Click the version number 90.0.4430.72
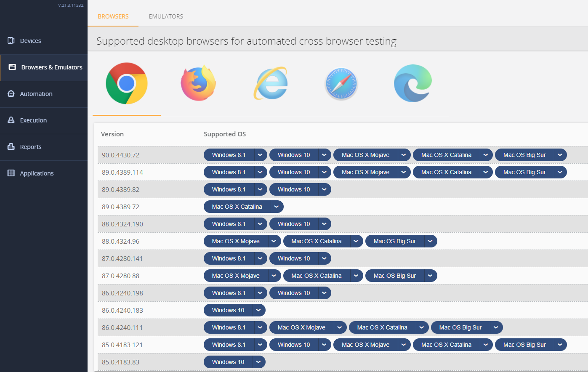The image size is (588, 372). 120,155
